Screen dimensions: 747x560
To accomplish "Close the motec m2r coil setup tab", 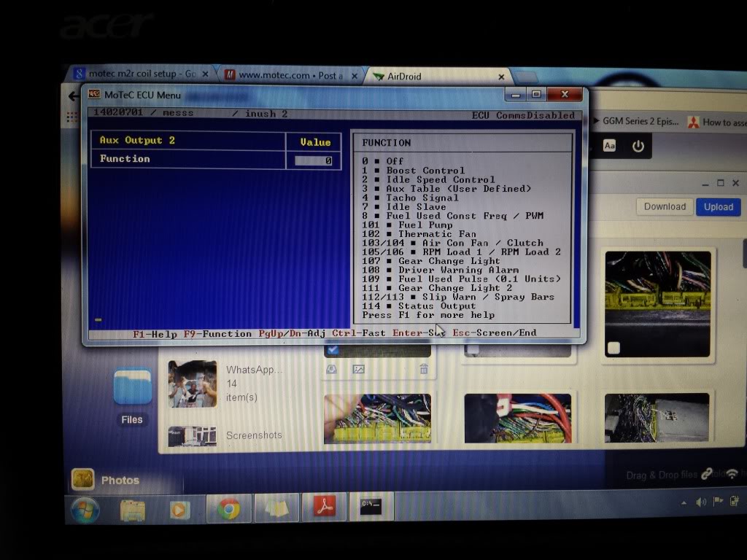I will 205,74.
